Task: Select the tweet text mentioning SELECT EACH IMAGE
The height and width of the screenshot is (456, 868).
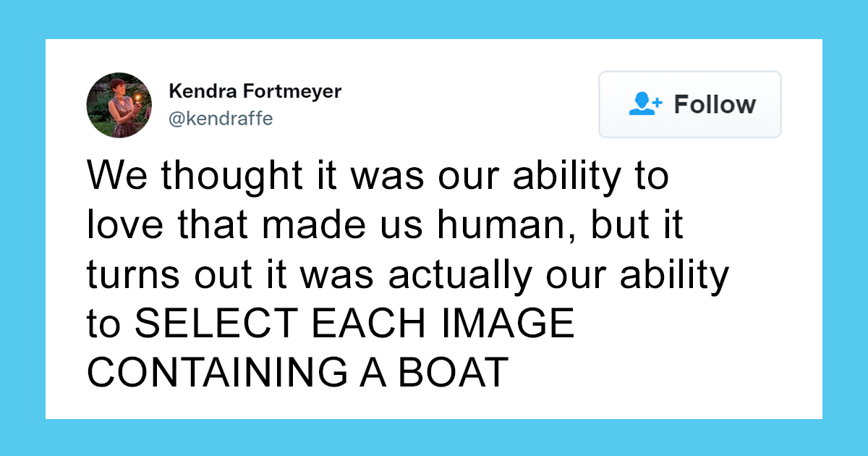Action: pyautogui.click(x=331, y=324)
